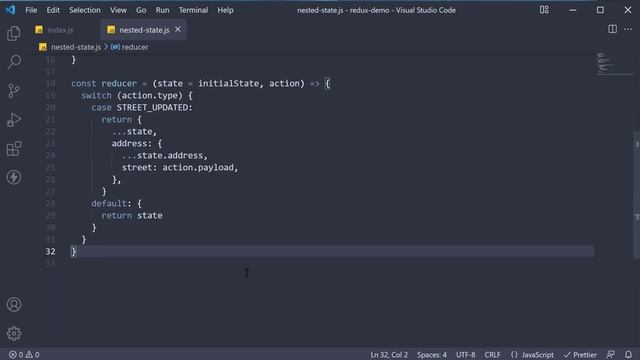Click the VS Code logo icon

click(10, 10)
